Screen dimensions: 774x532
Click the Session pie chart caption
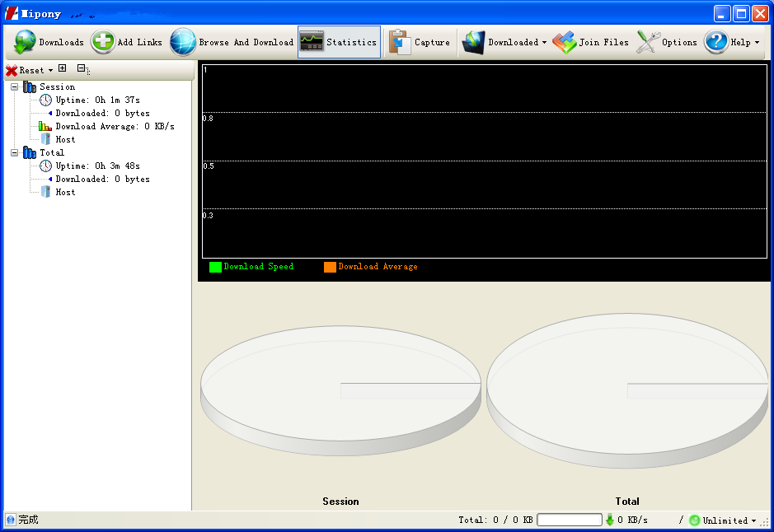340,502
